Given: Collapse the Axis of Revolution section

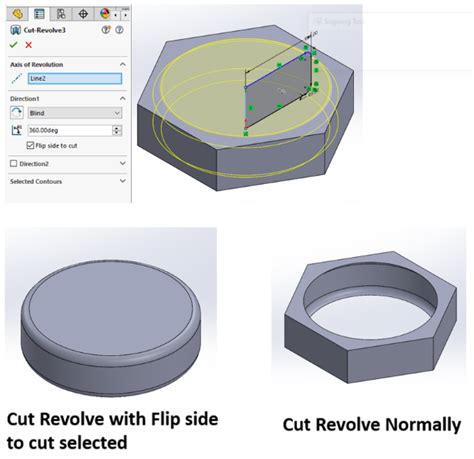Looking at the screenshot, I should pos(123,64).
